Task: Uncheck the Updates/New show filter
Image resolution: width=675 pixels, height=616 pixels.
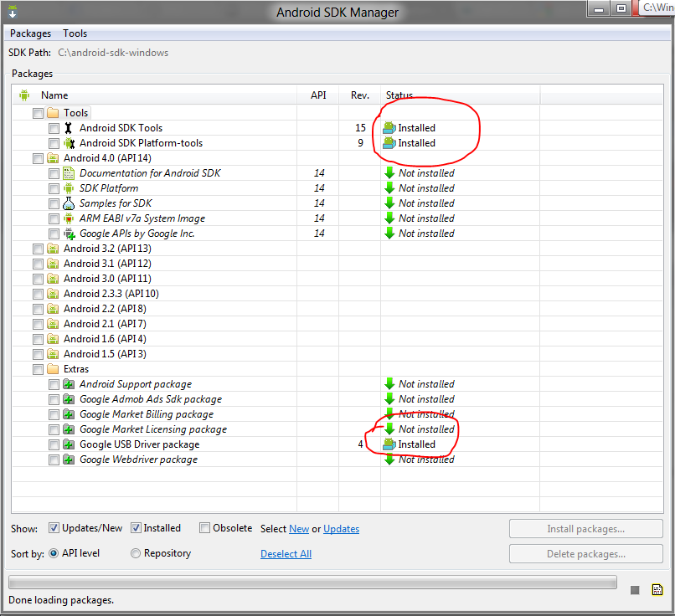Action: point(54,528)
